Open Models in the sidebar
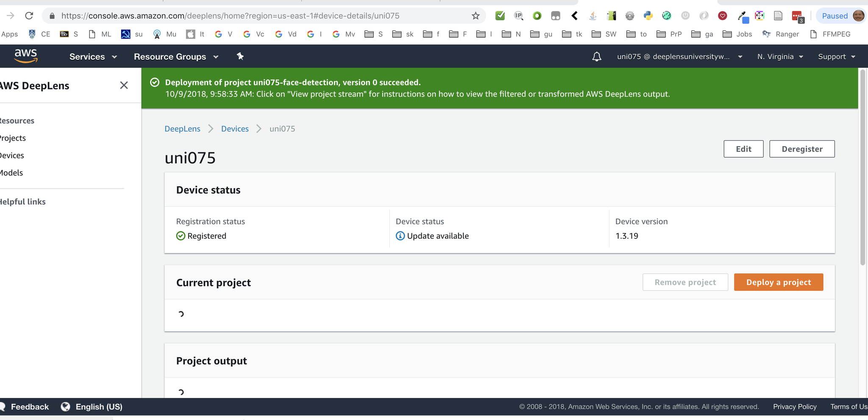The image size is (868, 420). [11, 172]
